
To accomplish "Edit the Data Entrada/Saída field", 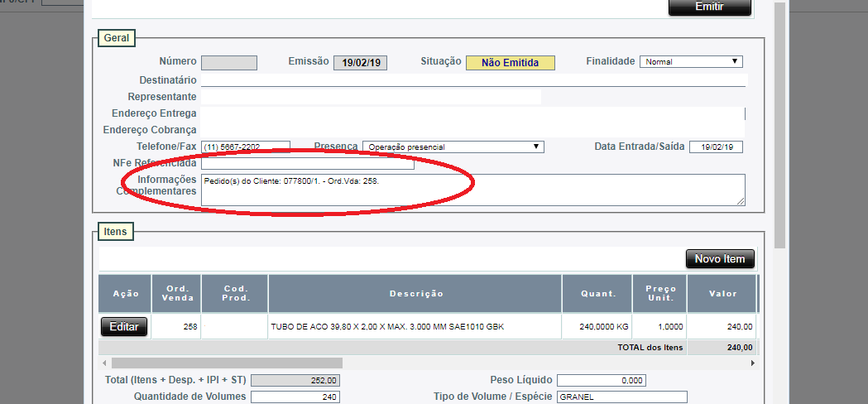I will (716, 147).
